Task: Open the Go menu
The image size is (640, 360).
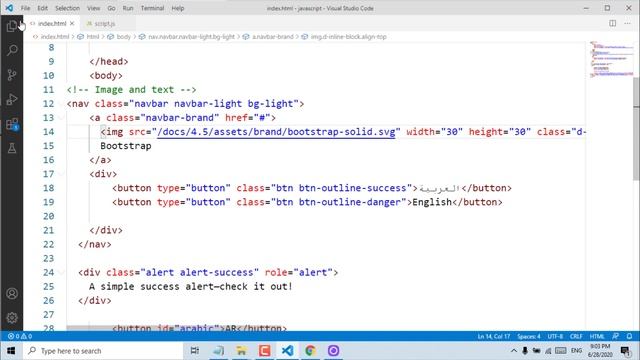Action: coord(111,8)
